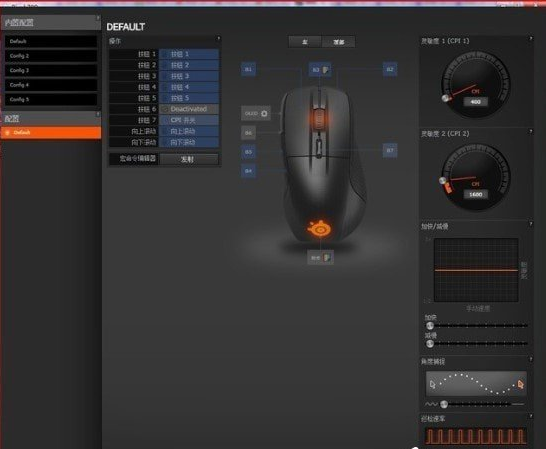Click the orange Default profile icon

pyautogui.click(x=8, y=133)
